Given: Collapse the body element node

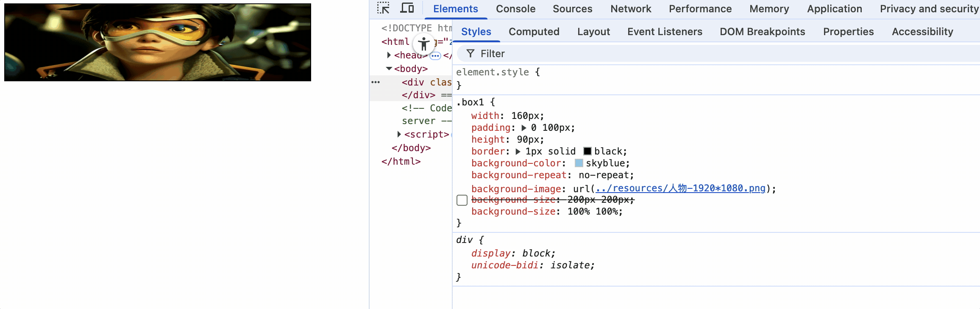Looking at the screenshot, I should (x=389, y=69).
